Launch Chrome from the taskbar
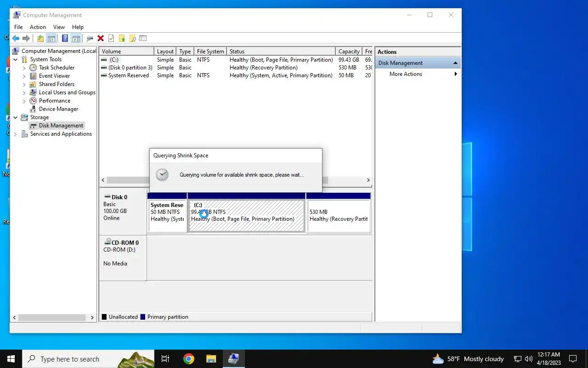588x368 pixels. coord(188,359)
